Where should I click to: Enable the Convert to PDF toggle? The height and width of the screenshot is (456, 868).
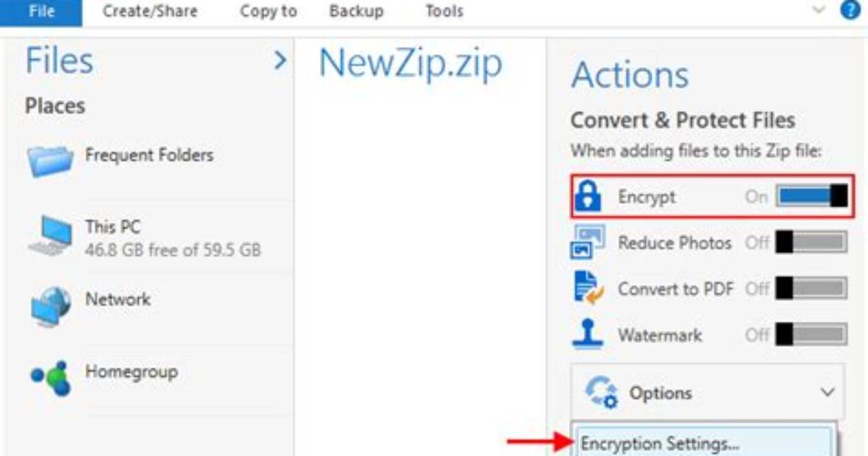811,288
